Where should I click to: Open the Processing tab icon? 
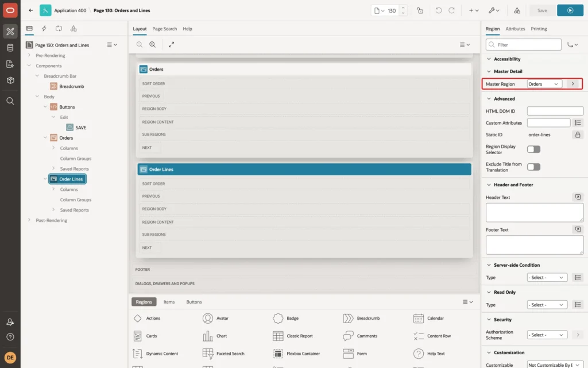pyautogui.click(x=59, y=29)
